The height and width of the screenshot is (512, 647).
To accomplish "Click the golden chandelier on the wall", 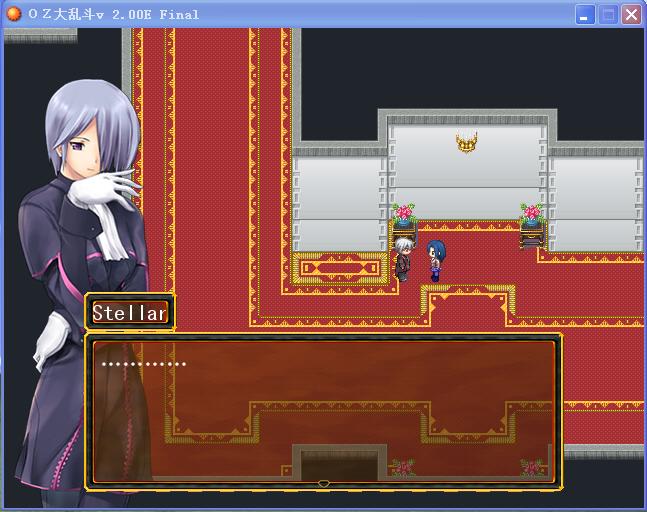I will click(x=467, y=142).
